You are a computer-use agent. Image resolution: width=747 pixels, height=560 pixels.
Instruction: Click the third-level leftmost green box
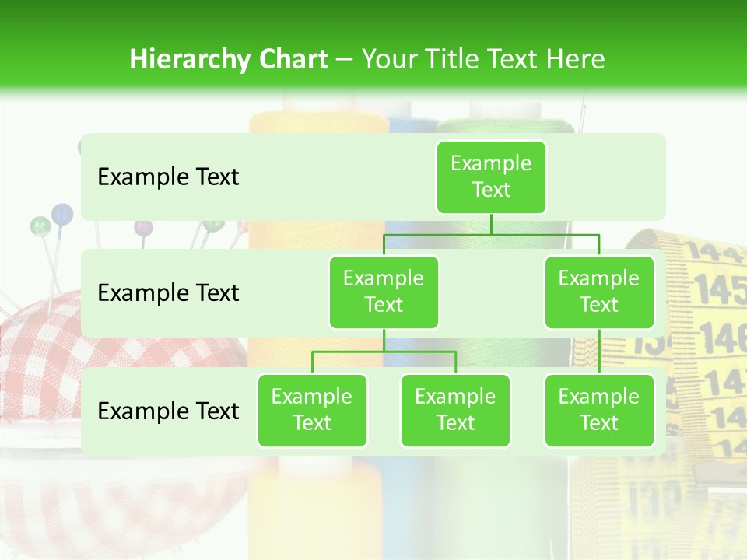[312, 410]
